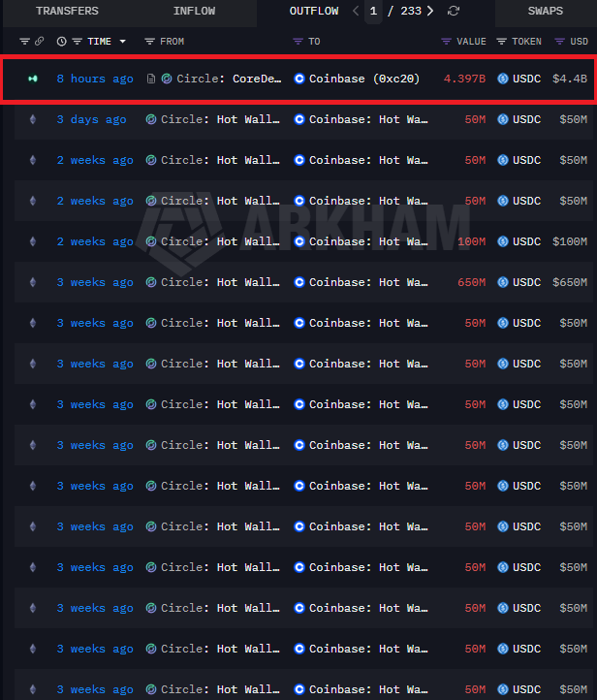Open the Coinbase (0xc20) recipient address

click(364, 79)
